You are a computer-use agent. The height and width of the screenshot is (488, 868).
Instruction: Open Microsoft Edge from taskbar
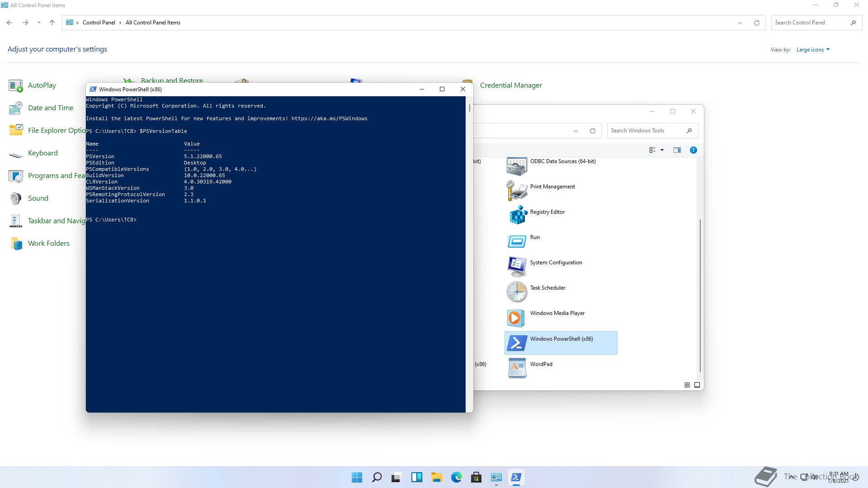pyautogui.click(x=456, y=477)
